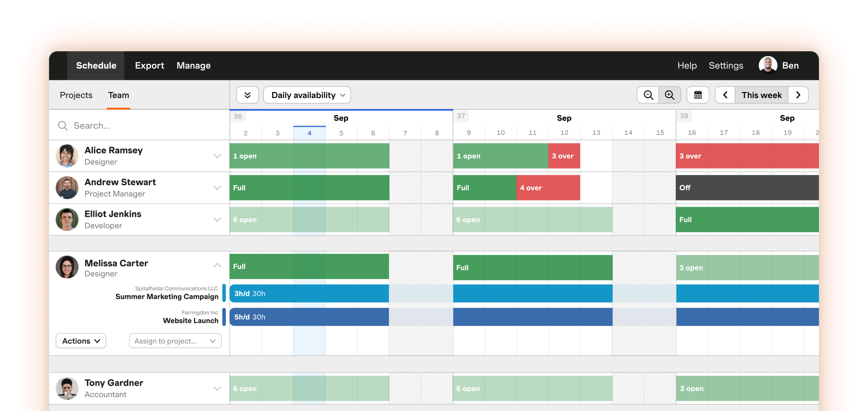The width and height of the screenshot is (868, 411).
Task: Click the expand all double-chevron icon
Action: (x=247, y=95)
